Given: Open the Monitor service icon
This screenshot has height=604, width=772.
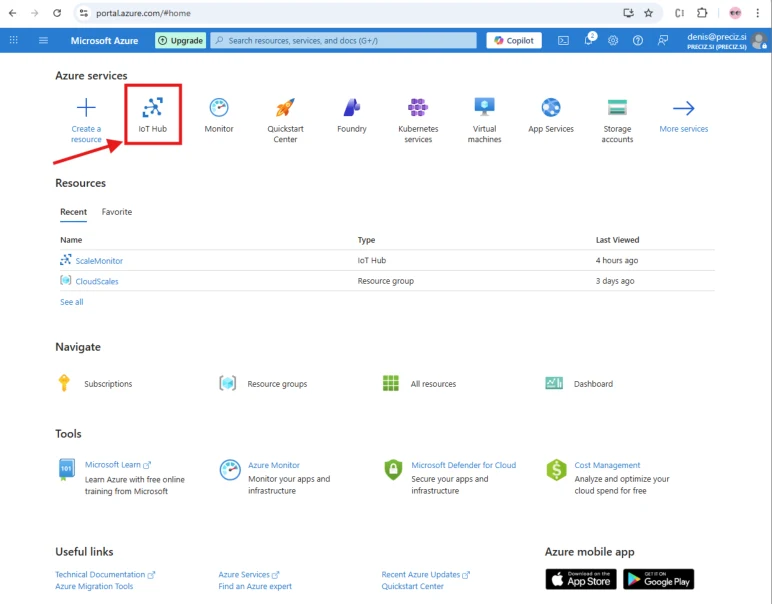Looking at the screenshot, I should click(x=219, y=107).
